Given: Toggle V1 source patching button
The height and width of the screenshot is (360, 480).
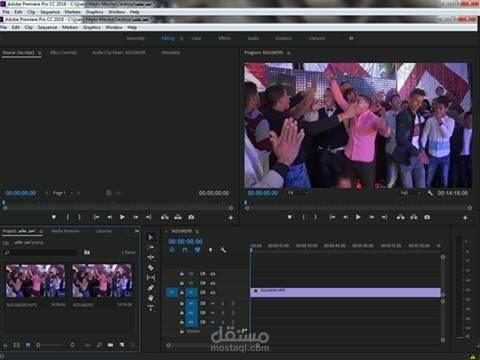Looking at the screenshot, I should click(x=172, y=293).
